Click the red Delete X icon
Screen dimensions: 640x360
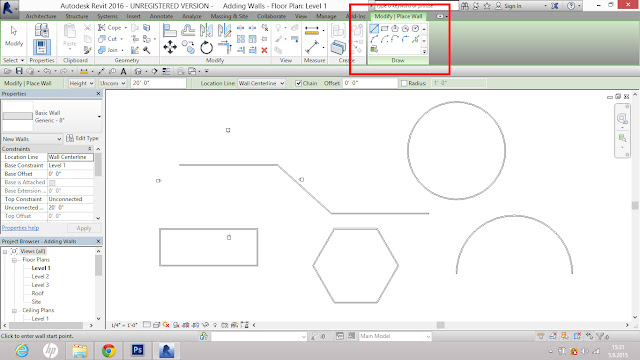[x=264, y=50]
